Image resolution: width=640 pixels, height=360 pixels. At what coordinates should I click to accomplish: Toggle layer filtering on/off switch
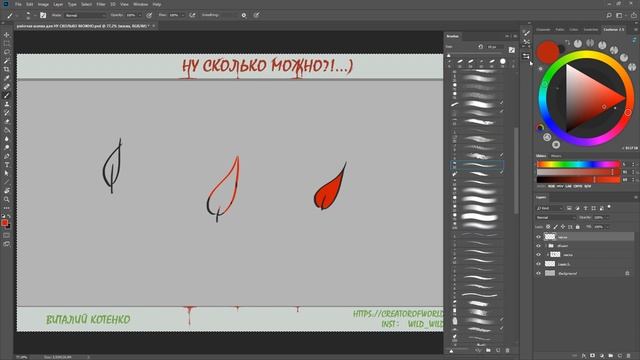[609, 207]
